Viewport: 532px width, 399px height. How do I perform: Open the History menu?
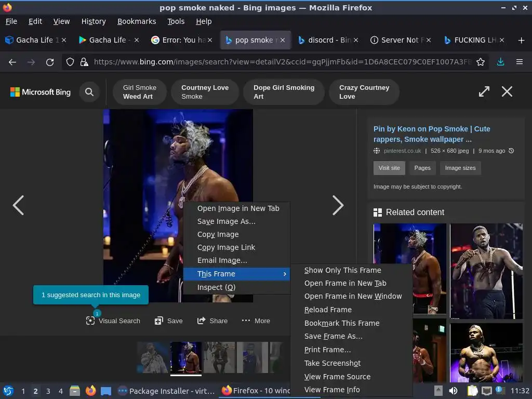[x=94, y=21]
